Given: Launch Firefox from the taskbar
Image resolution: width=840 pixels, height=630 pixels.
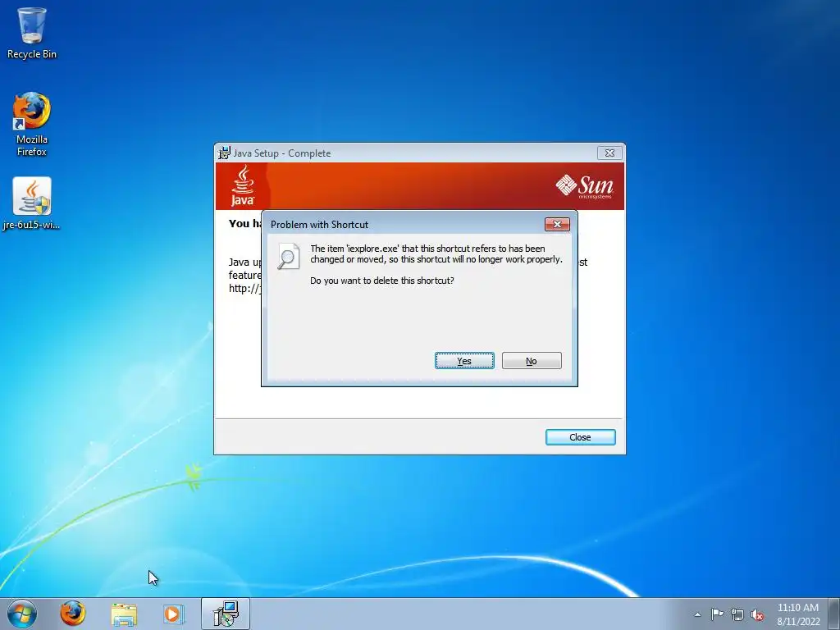Looking at the screenshot, I should [72, 614].
